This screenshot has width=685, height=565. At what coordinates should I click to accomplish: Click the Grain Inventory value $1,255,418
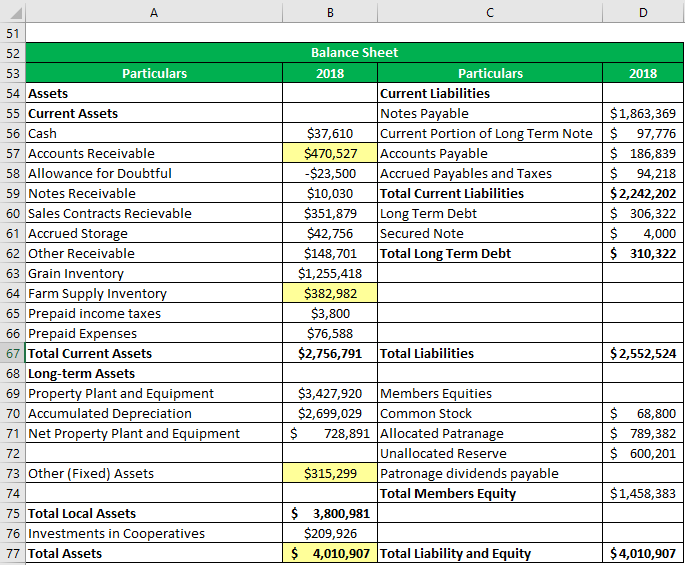(330, 273)
